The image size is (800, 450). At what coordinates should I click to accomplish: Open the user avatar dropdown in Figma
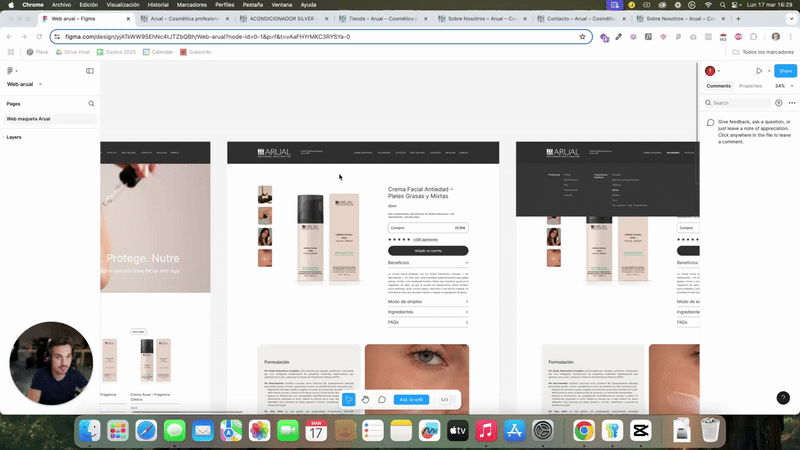click(712, 71)
